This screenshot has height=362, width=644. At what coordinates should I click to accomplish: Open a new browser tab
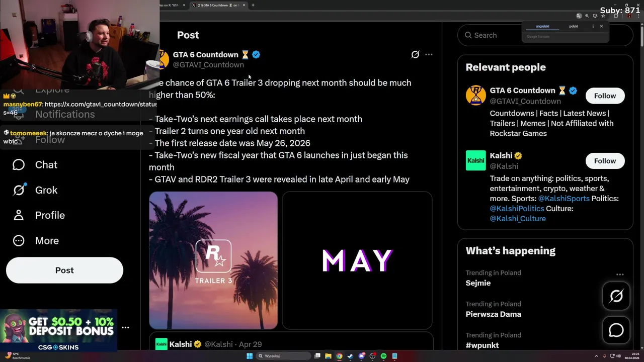(253, 5)
